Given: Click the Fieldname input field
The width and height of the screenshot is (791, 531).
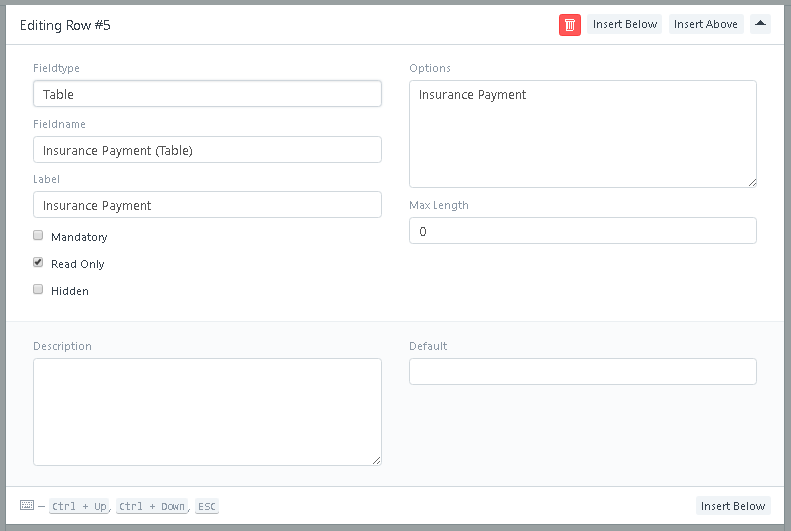Looking at the screenshot, I should (207, 150).
